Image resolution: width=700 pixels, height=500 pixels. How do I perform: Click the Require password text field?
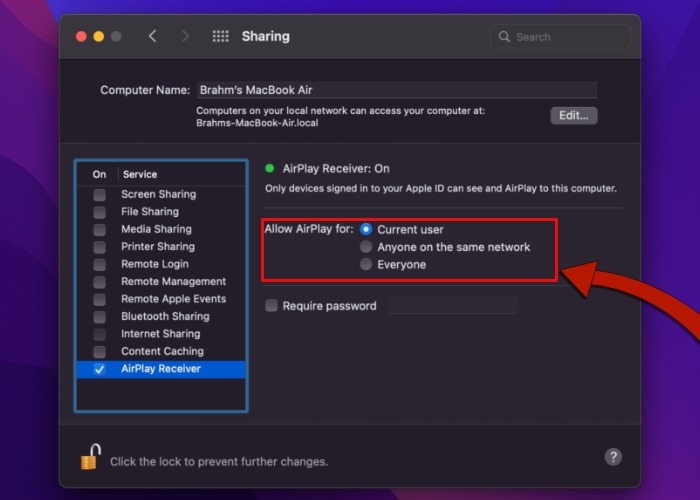tap(453, 306)
